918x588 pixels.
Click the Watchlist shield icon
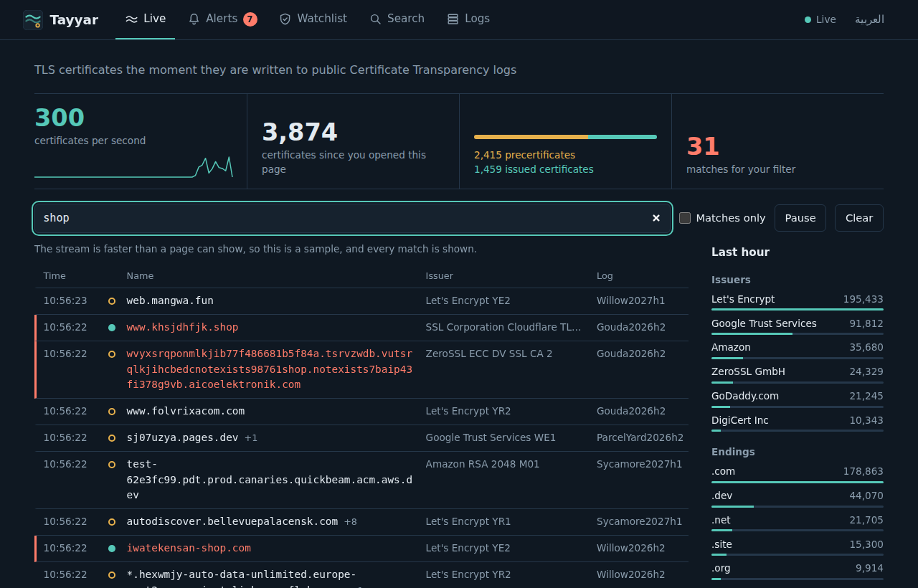[x=285, y=19]
